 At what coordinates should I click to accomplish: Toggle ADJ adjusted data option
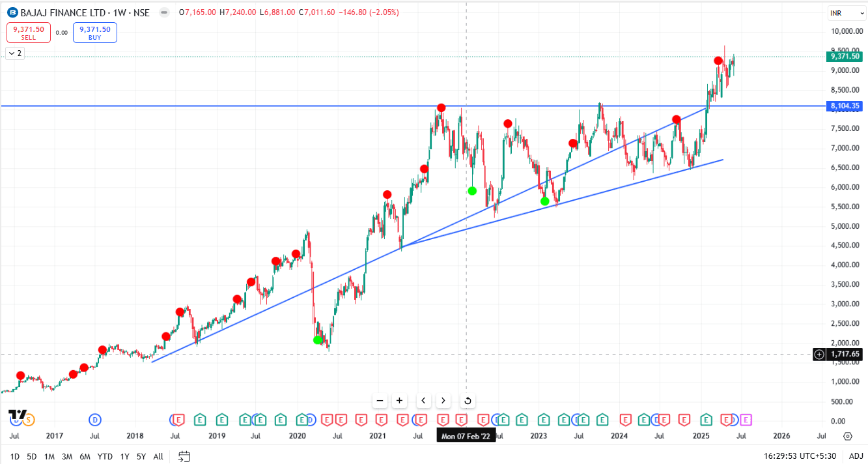coord(856,457)
